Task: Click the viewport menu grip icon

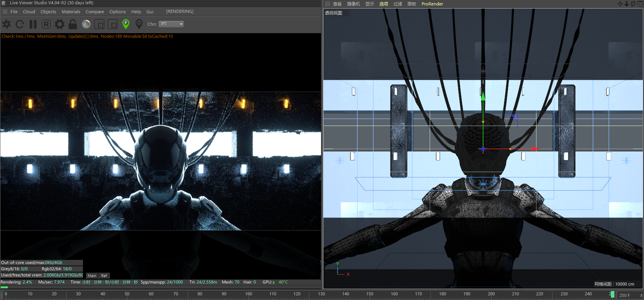Action: [x=327, y=4]
